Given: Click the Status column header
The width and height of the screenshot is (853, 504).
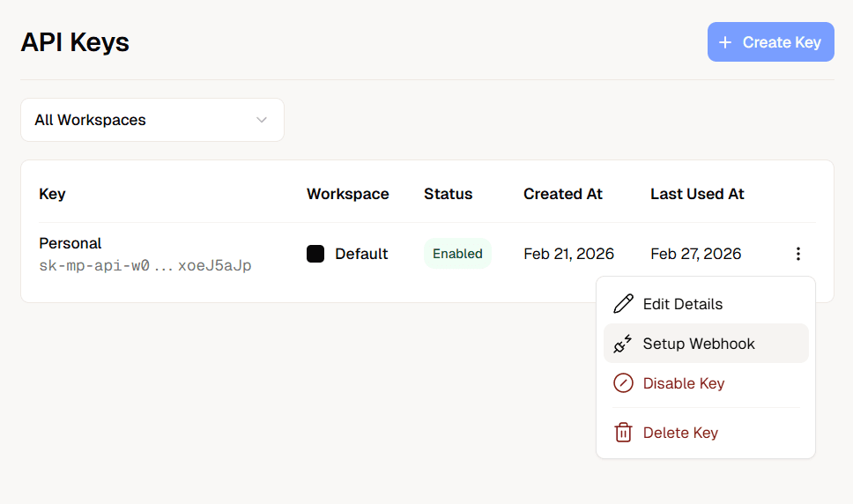Looking at the screenshot, I should pyautogui.click(x=449, y=194).
